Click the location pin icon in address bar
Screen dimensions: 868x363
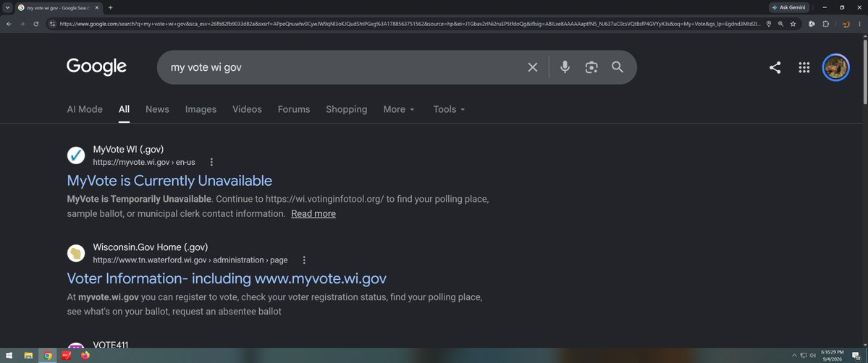click(768, 24)
